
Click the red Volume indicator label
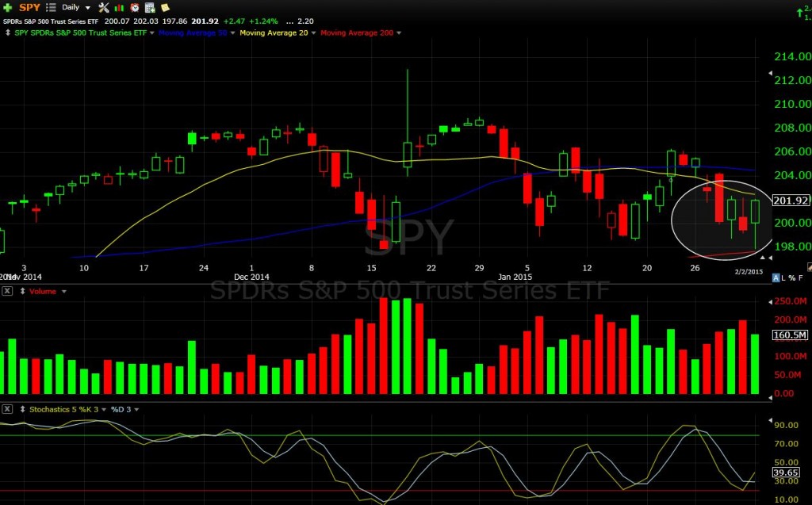click(x=43, y=292)
